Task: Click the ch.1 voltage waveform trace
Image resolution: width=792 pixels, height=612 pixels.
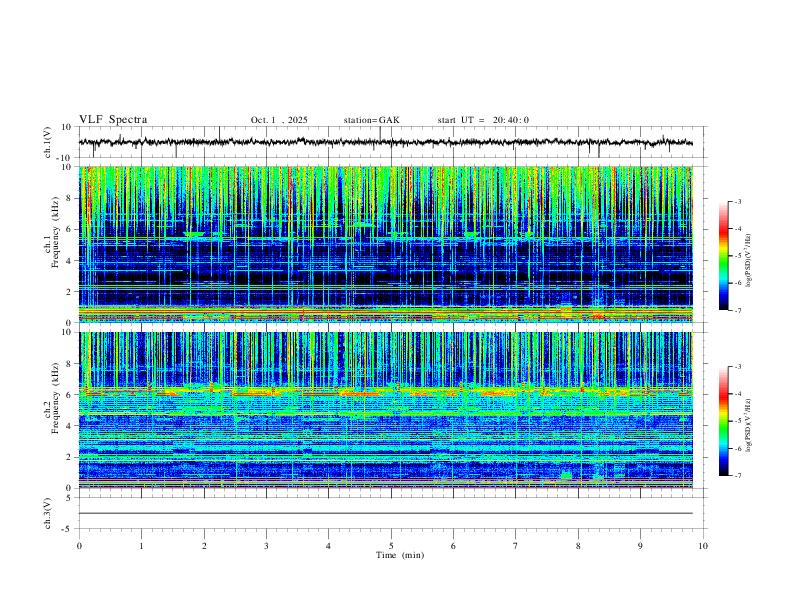Action: coord(385,142)
